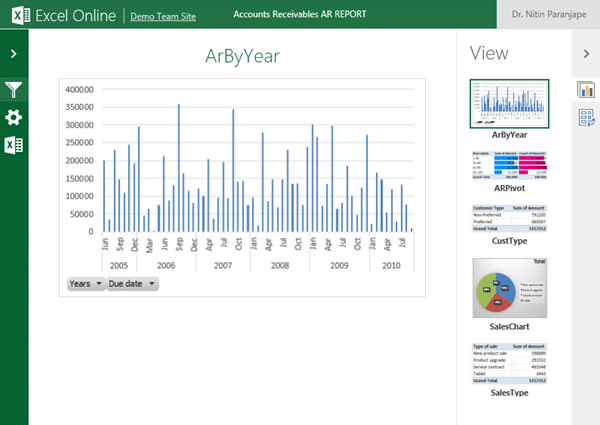Click the 400000 value on the vertical axis
Screen dimensions: 600x425
pos(80,90)
